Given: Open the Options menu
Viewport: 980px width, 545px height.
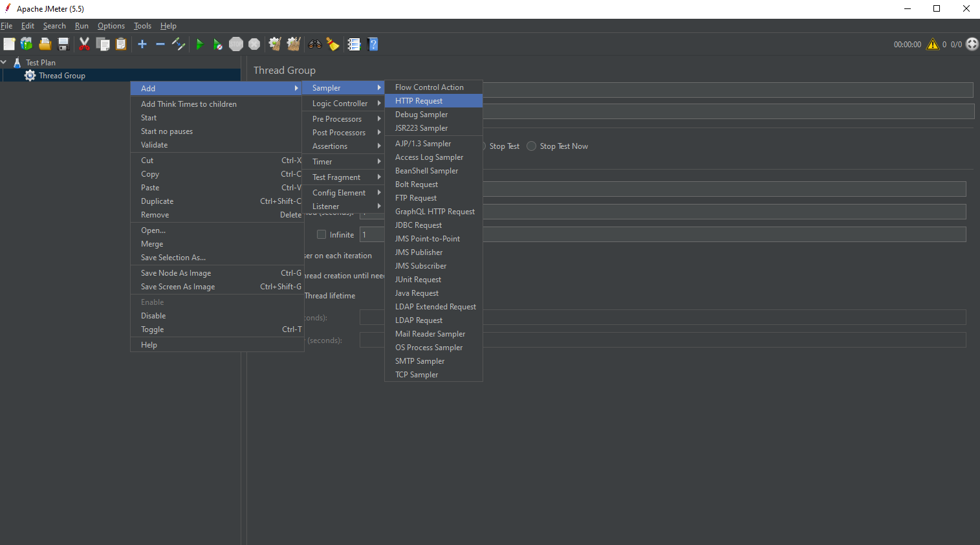Looking at the screenshot, I should click(x=111, y=26).
